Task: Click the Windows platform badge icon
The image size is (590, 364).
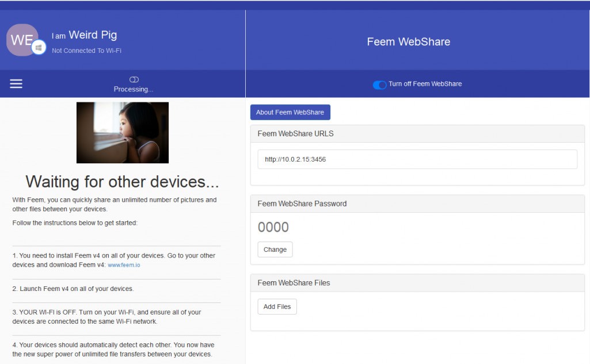Action: (x=39, y=48)
